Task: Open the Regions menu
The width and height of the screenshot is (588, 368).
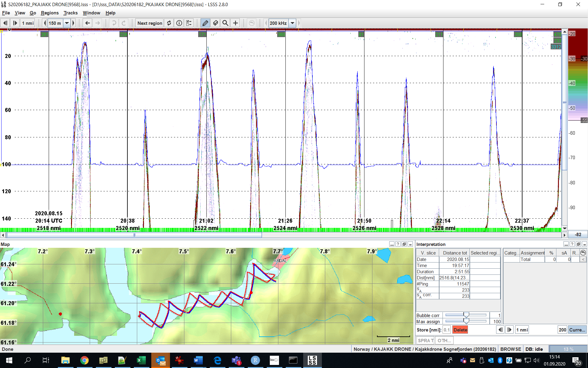Action: point(50,13)
